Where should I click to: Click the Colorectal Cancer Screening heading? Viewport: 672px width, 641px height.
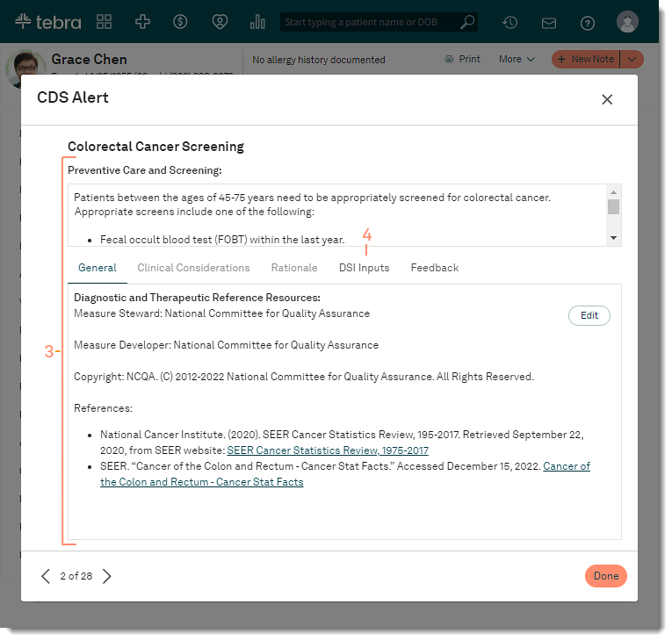(x=155, y=147)
